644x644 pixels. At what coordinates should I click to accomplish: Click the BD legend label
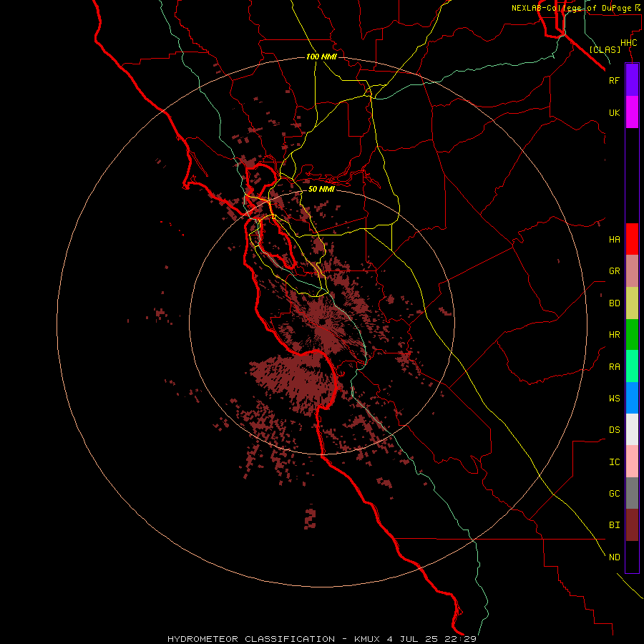pyautogui.click(x=614, y=303)
